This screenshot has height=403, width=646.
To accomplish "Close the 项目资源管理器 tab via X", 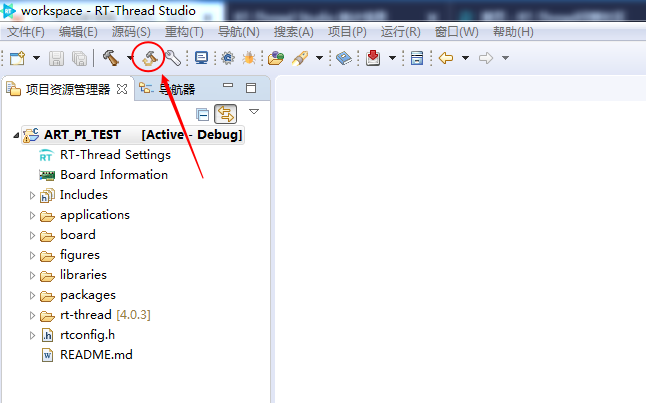I will [122, 89].
